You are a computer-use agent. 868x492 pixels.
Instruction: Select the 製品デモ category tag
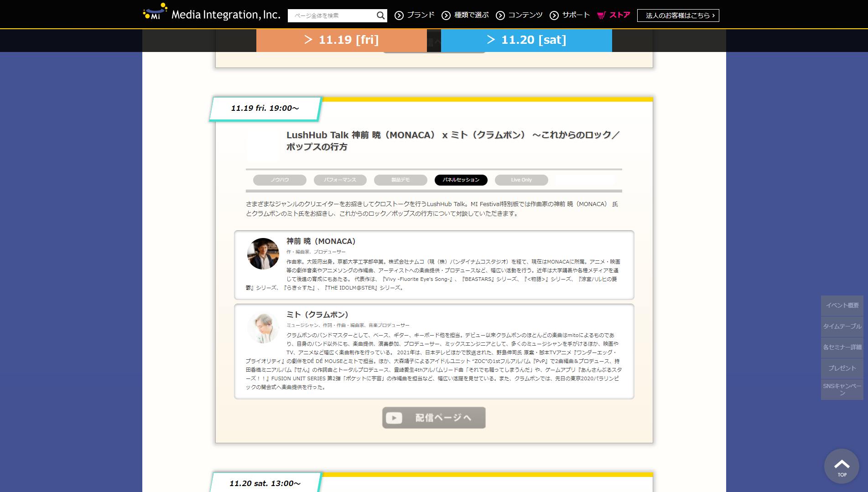click(400, 180)
